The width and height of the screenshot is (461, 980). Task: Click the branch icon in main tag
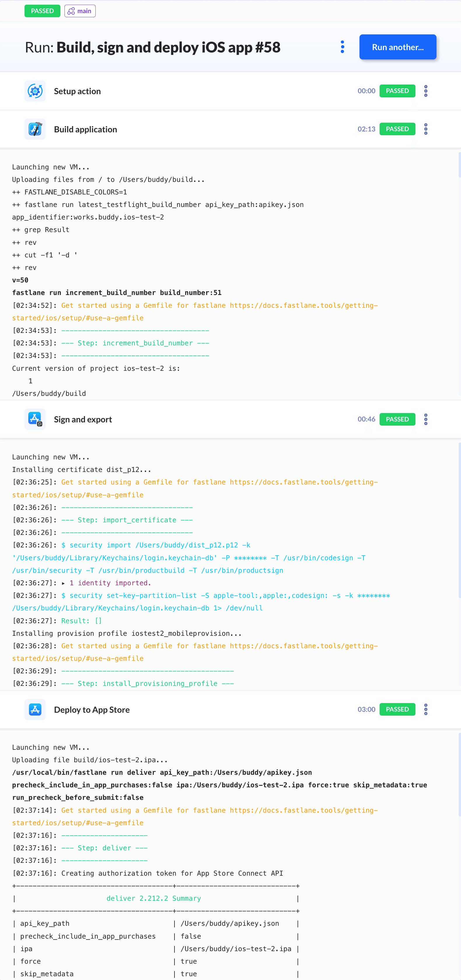click(x=71, y=11)
